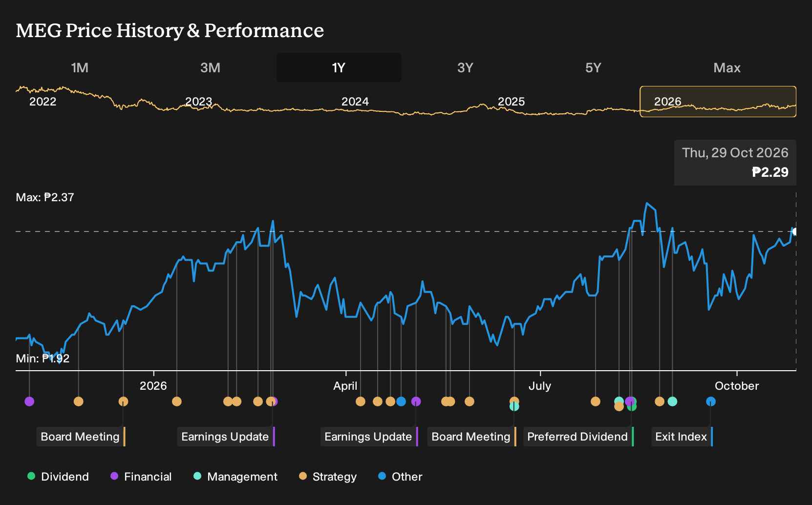Select the purple marker above second Earnings Update

416,401
